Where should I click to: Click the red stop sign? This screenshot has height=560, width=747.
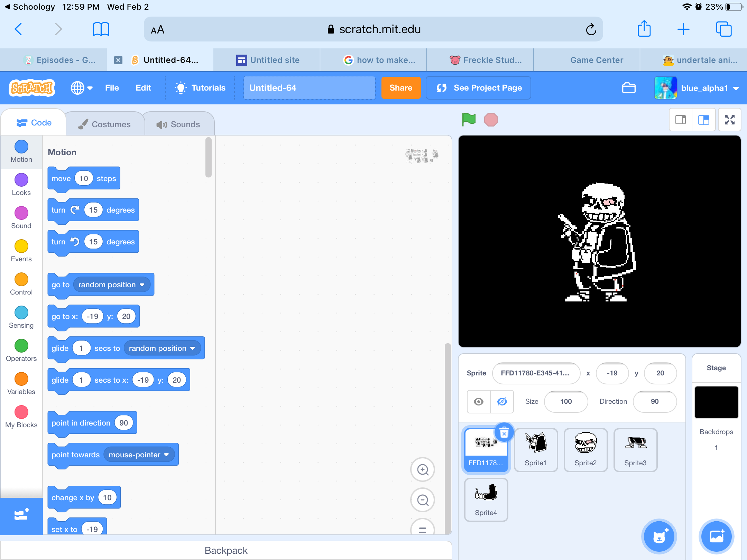pos(491,119)
